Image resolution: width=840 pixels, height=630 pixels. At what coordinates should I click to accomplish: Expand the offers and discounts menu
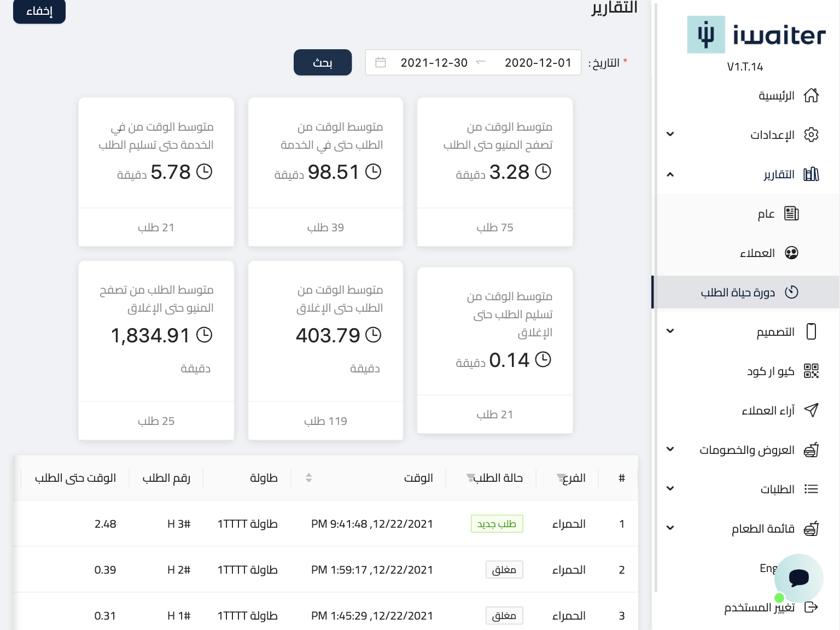pyautogui.click(x=670, y=450)
